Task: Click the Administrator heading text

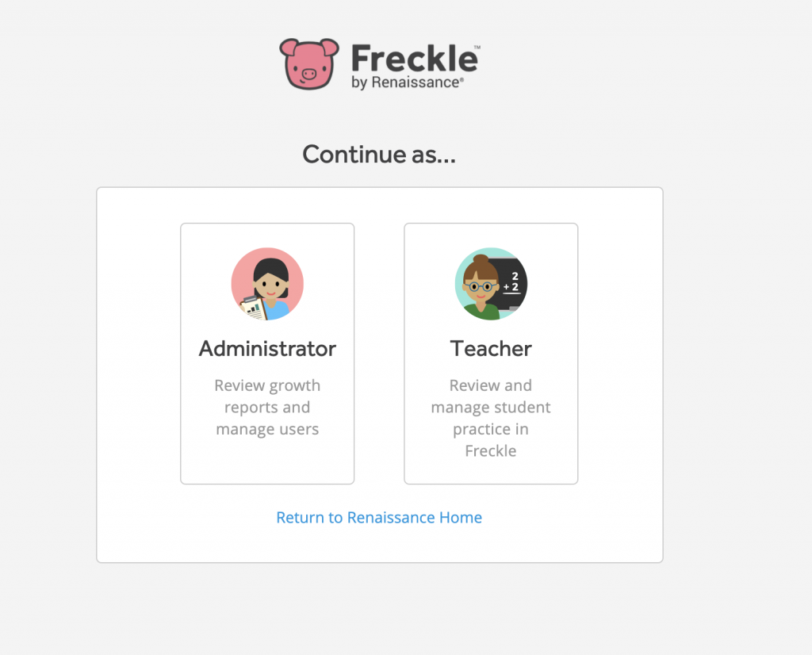Action: [x=267, y=349]
